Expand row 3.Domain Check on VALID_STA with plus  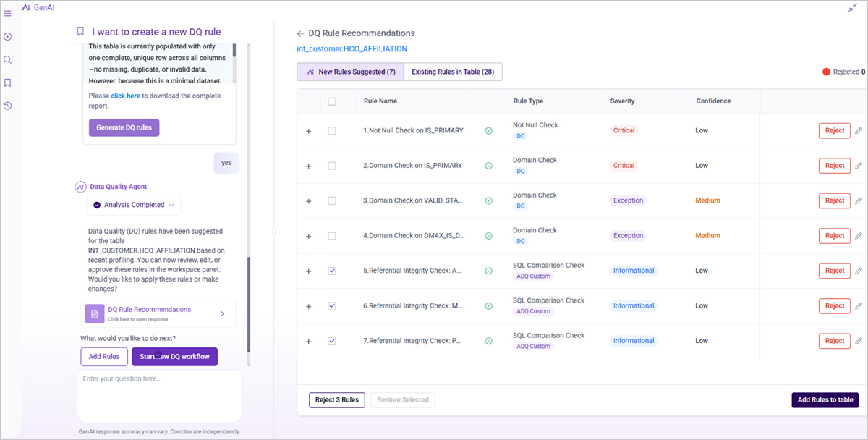coord(309,201)
